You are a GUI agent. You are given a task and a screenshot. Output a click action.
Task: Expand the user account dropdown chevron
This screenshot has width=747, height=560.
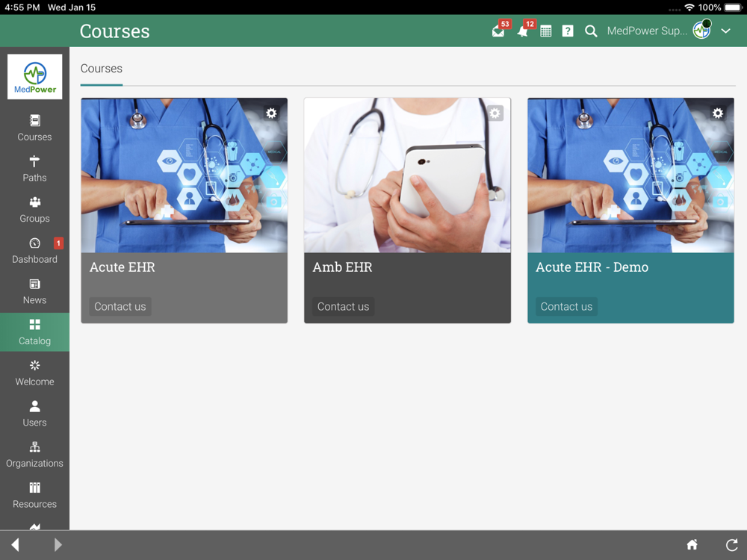[725, 31]
